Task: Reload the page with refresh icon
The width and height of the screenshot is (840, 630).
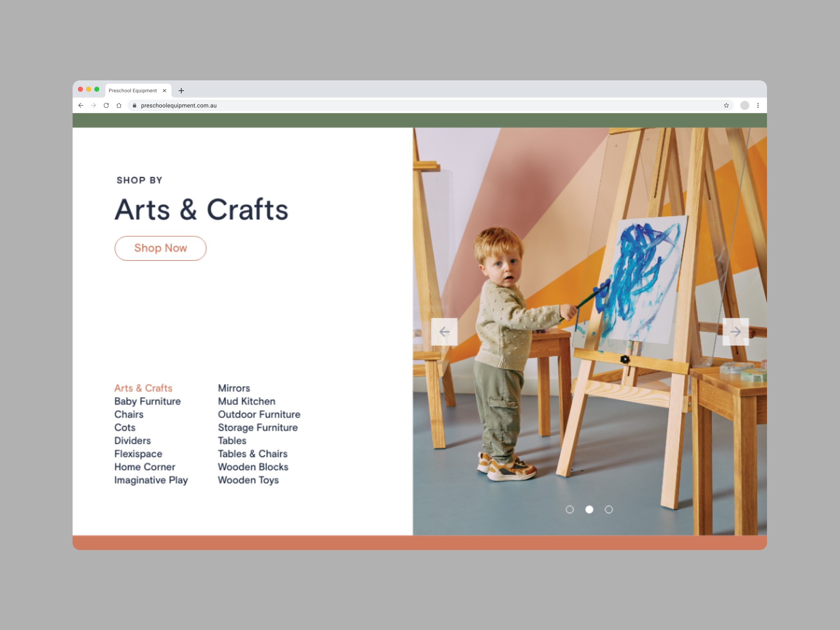Action: pos(106,105)
